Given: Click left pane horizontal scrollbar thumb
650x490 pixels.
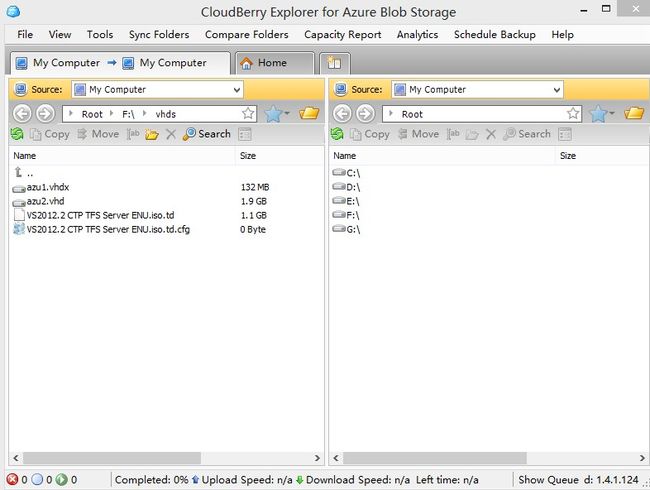Looking at the screenshot, I should [112, 458].
